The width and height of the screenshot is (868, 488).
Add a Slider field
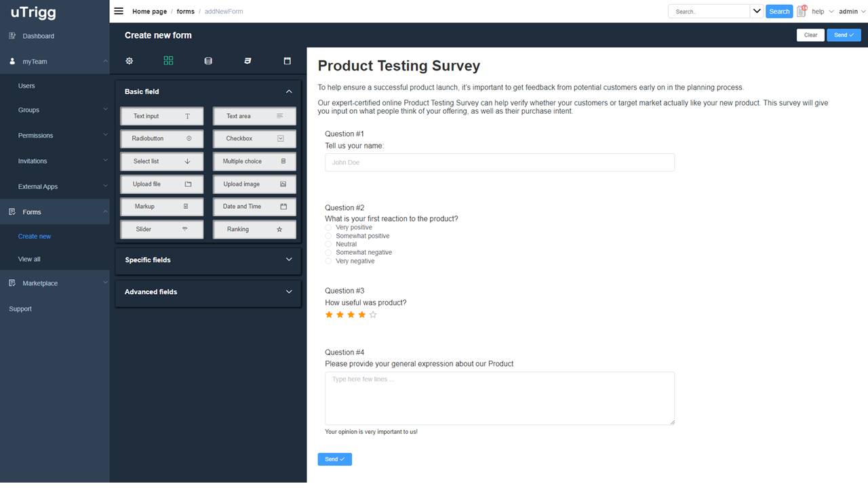click(161, 229)
